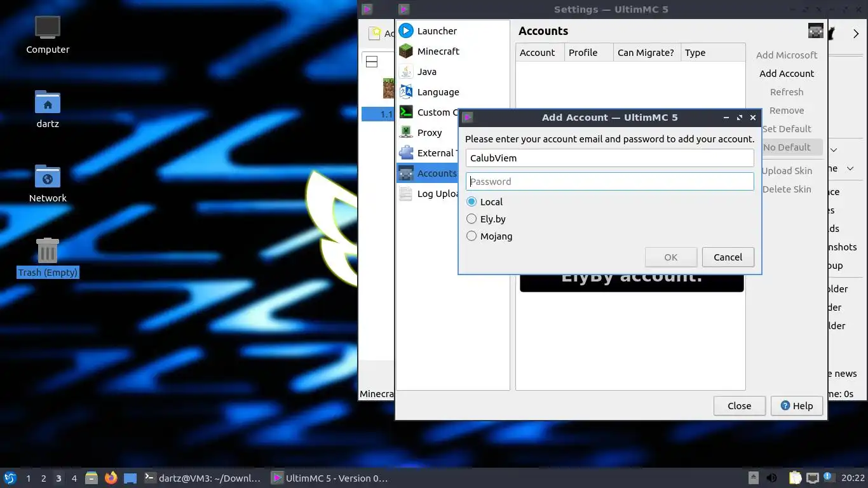Open the Proxy settings page
This screenshot has height=488, width=868.
[x=428, y=132]
